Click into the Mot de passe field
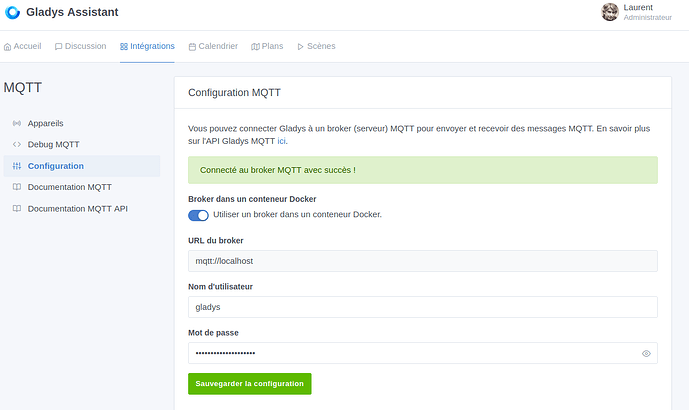689x410 pixels. [x=410, y=353]
